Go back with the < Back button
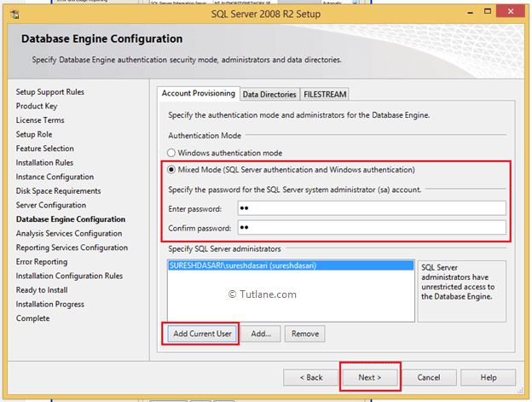The height and width of the screenshot is (402, 532). pyautogui.click(x=311, y=377)
